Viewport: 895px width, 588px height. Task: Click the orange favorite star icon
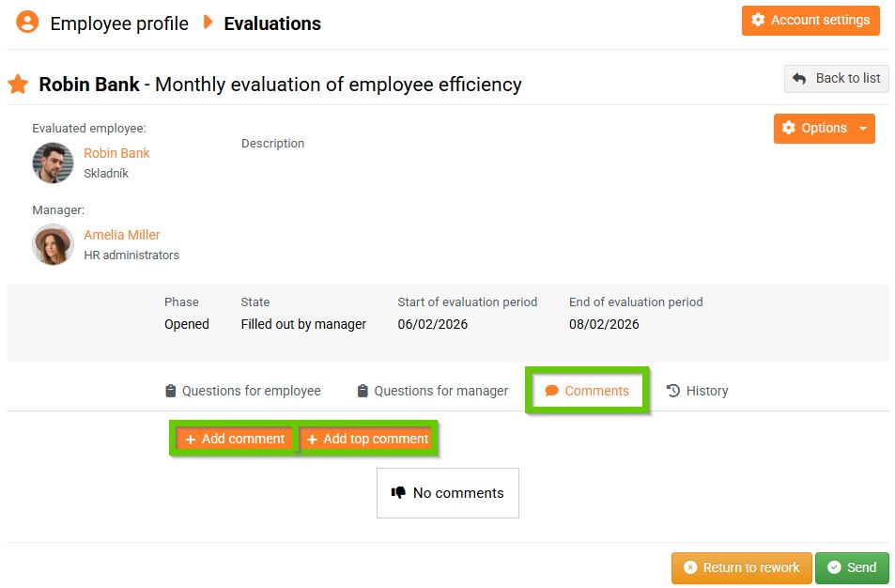18,85
